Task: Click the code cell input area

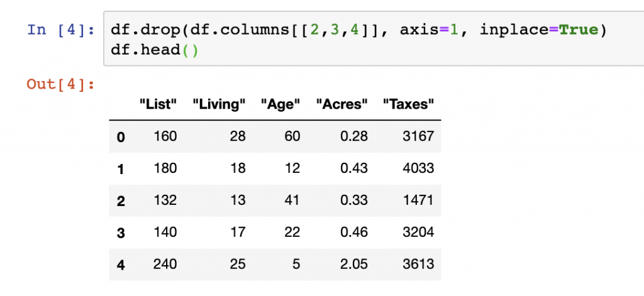Action: [374, 38]
